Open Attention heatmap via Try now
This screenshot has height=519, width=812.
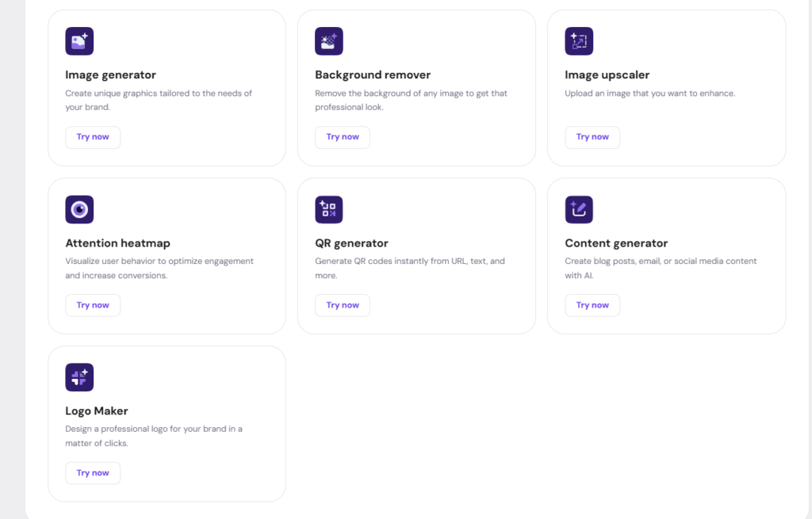pos(93,305)
